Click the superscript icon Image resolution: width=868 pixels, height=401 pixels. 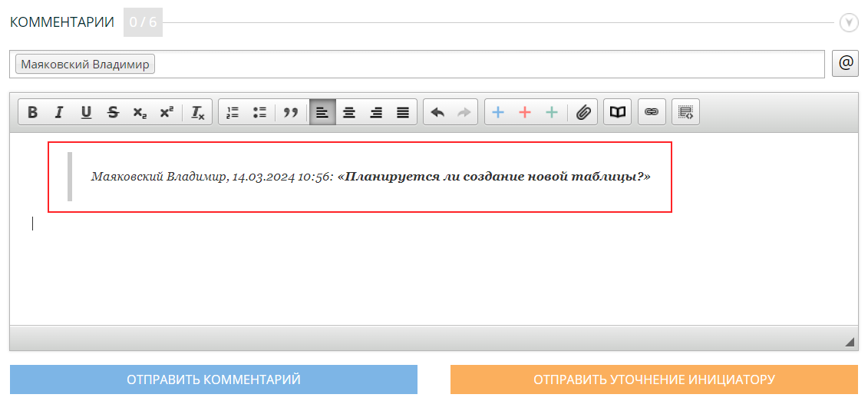[167, 112]
